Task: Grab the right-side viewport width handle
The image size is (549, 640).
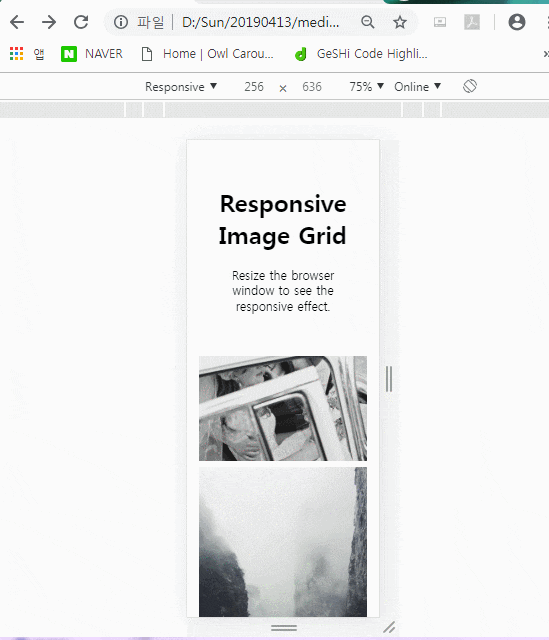Action: click(389, 379)
